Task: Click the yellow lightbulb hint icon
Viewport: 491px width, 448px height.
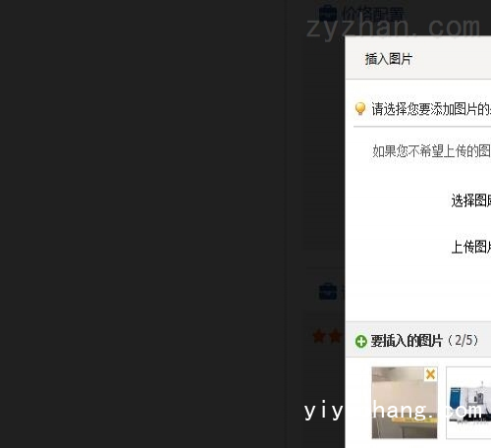Action: [x=360, y=109]
